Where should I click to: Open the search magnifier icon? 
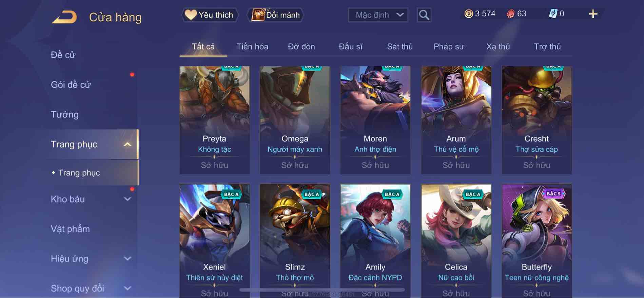[424, 15]
